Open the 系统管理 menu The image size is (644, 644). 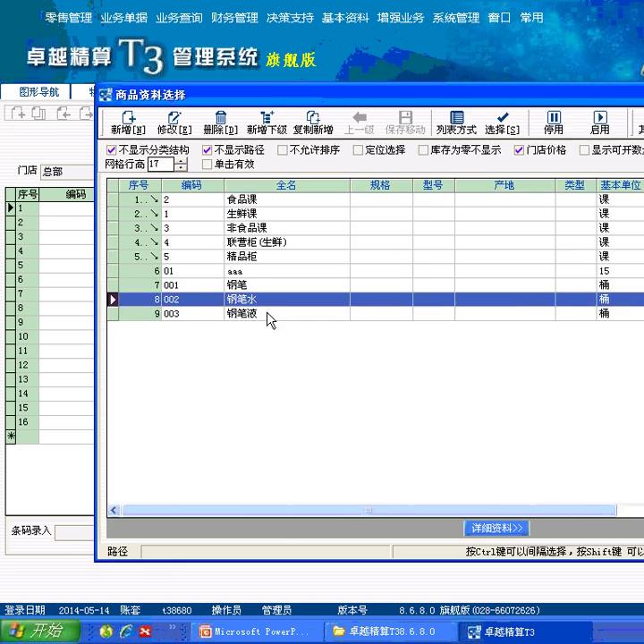(456, 18)
